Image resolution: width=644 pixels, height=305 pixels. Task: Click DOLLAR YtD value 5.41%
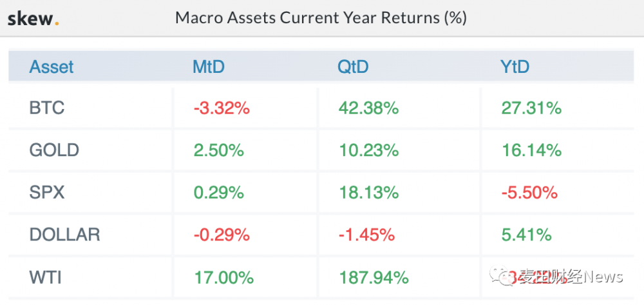[527, 235]
